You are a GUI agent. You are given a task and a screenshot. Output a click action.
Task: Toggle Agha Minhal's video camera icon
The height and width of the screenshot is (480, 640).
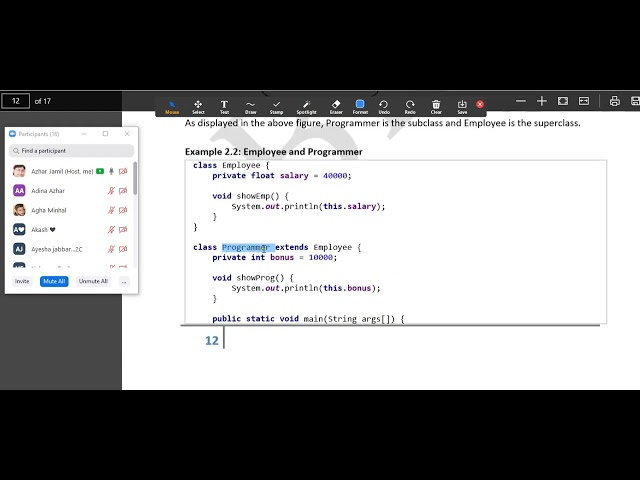(x=123, y=210)
